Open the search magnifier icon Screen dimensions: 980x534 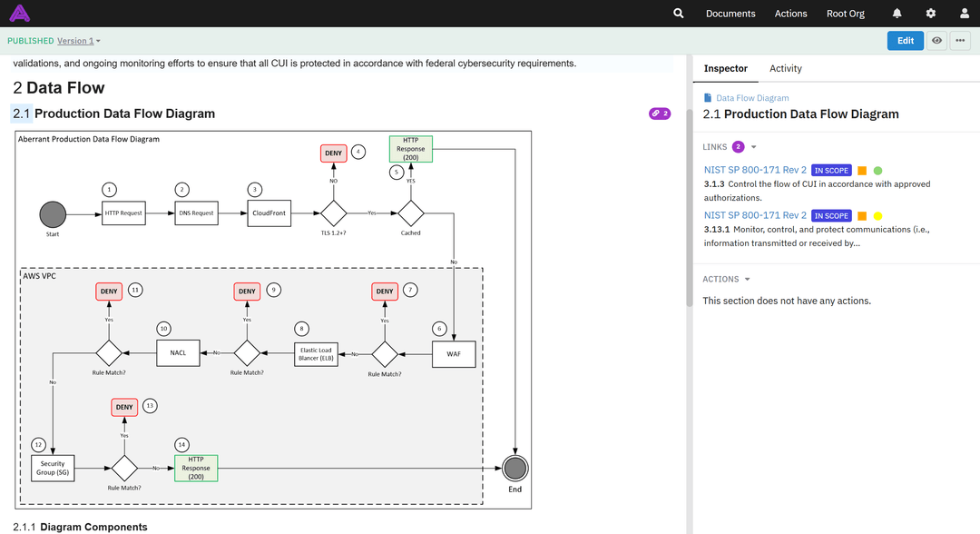tap(678, 13)
